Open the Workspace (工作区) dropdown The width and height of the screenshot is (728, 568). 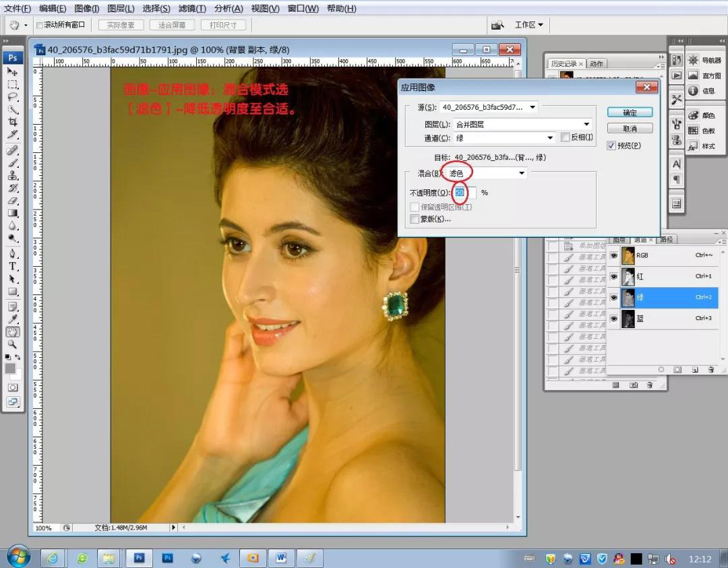[x=529, y=25]
